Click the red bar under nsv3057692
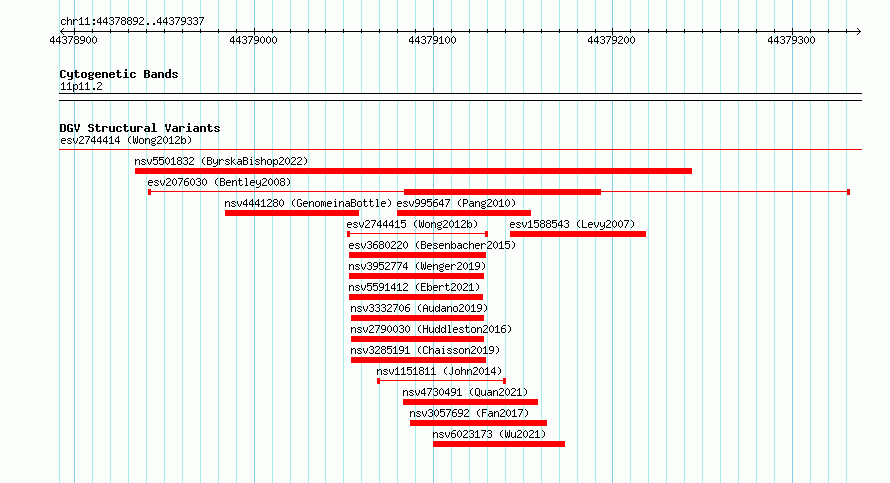The width and height of the screenshot is (890, 483). [x=478, y=423]
